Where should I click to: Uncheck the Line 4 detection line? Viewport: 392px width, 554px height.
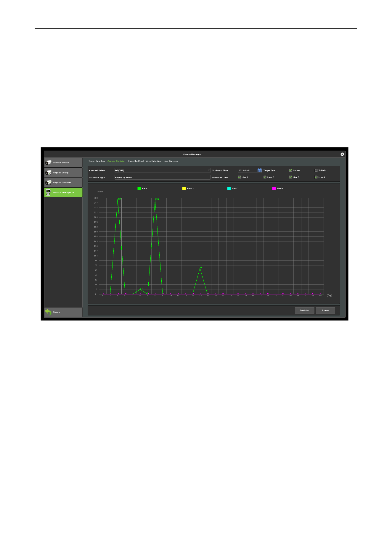316,177
